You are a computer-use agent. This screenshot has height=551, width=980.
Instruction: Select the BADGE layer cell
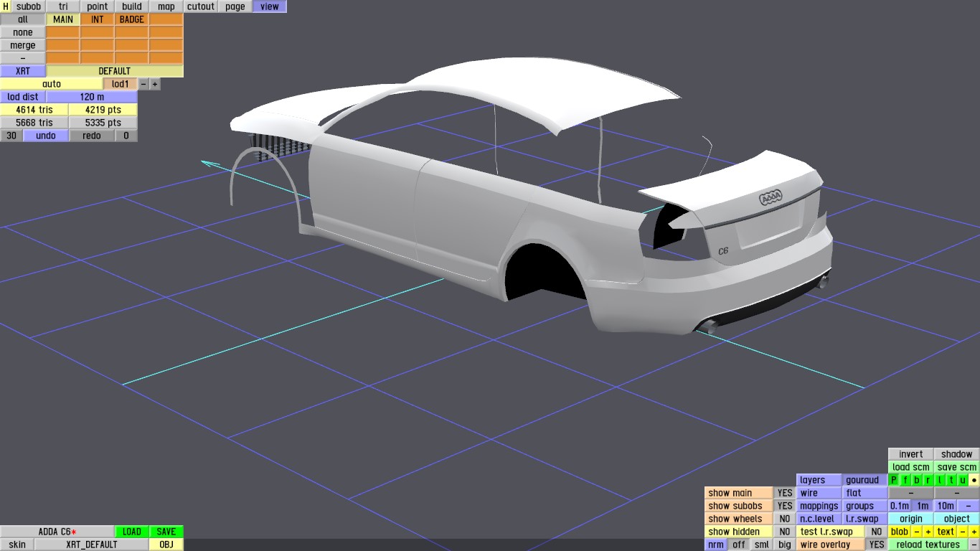point(132,19)
